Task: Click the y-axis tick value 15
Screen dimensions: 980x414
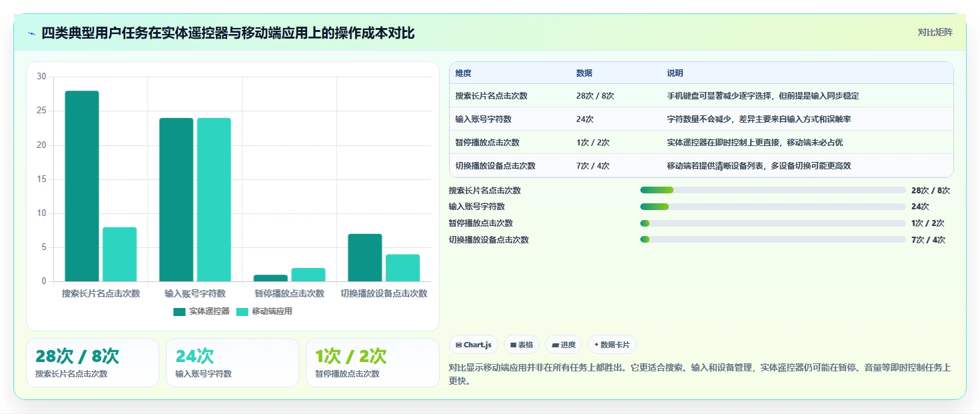Action: [x=41, y=179]
